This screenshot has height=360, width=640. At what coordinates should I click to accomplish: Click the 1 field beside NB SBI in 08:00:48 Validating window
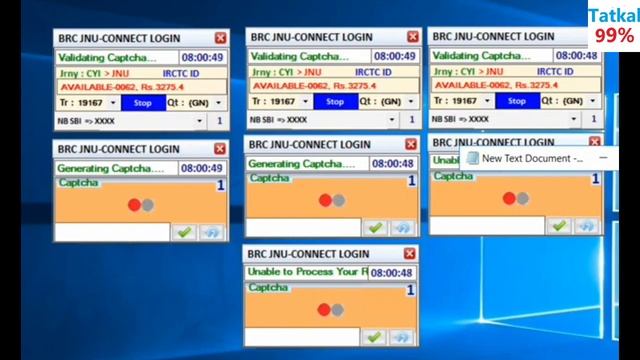point(593,119)
